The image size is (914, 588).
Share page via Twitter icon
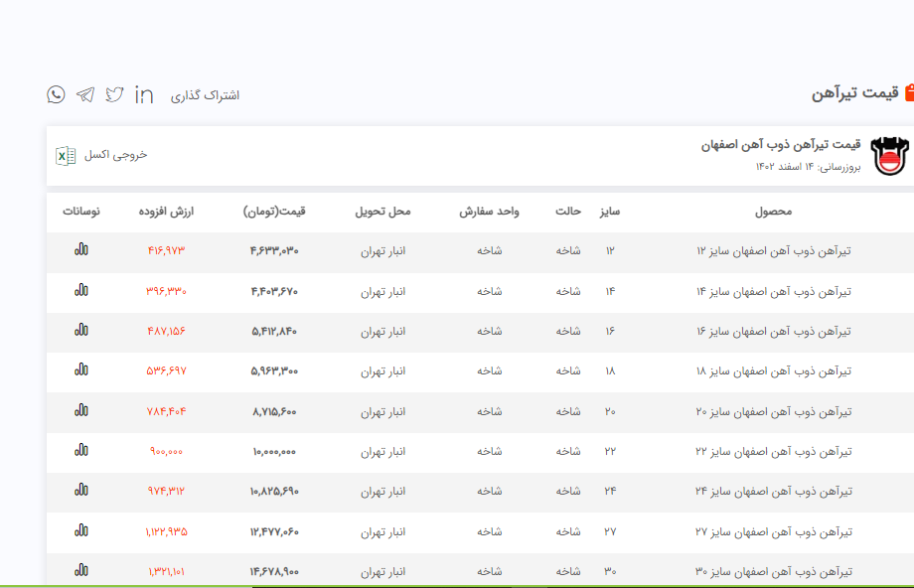tap(114, 94)
